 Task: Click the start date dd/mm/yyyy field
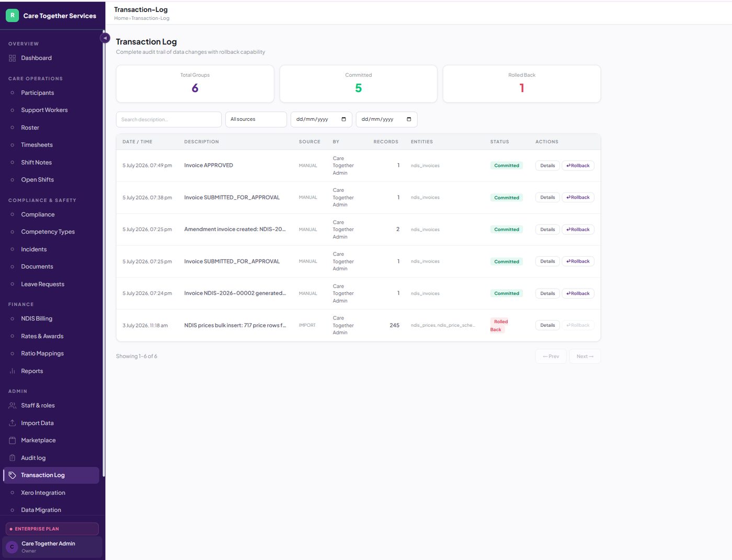[x=322, y=119]
